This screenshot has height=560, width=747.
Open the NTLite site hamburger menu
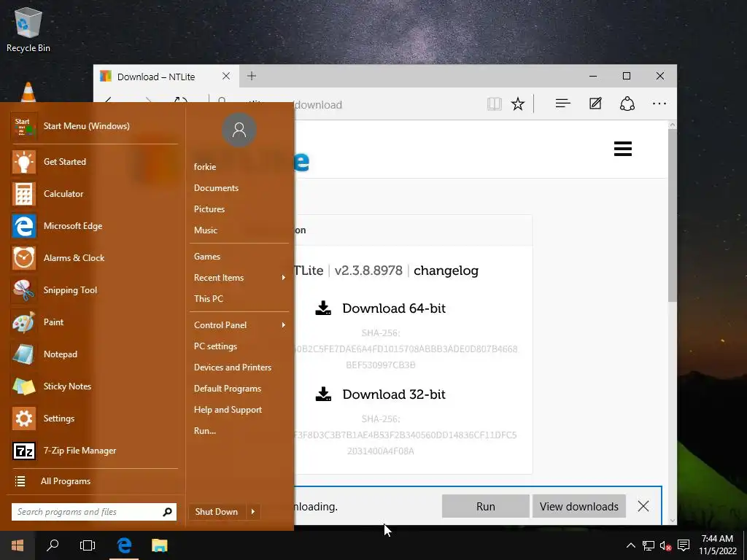click(x=623, y=149)
